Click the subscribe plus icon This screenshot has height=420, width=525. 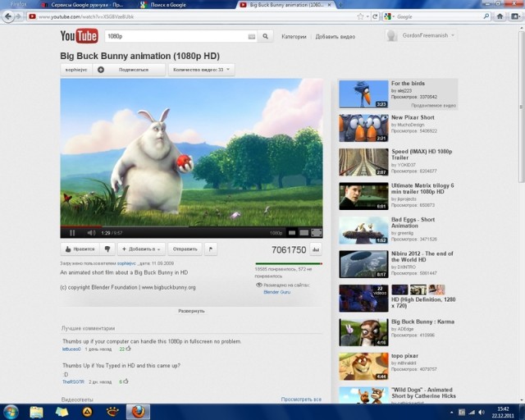tap(101, 70)
